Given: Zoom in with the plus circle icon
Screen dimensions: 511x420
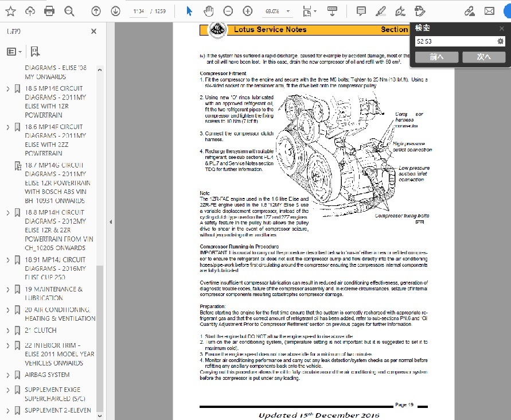Looking at the screenshot, I should pos(248,11).
